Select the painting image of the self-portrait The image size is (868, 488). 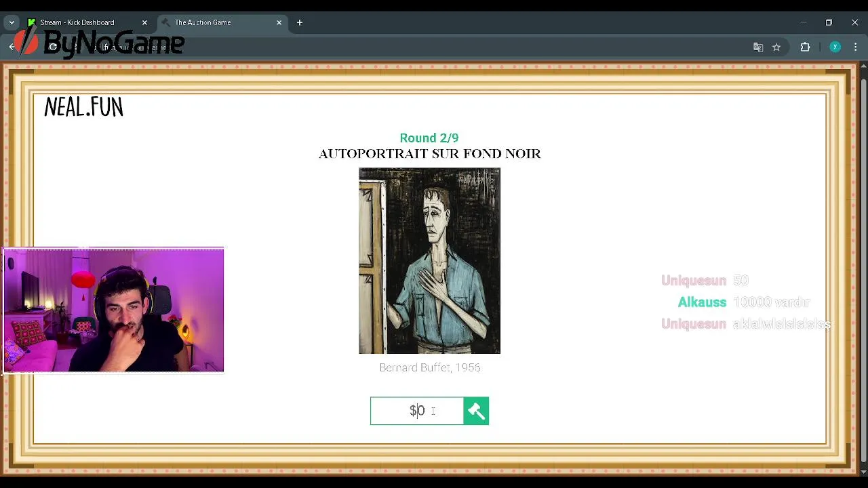[x=429, y=261]
